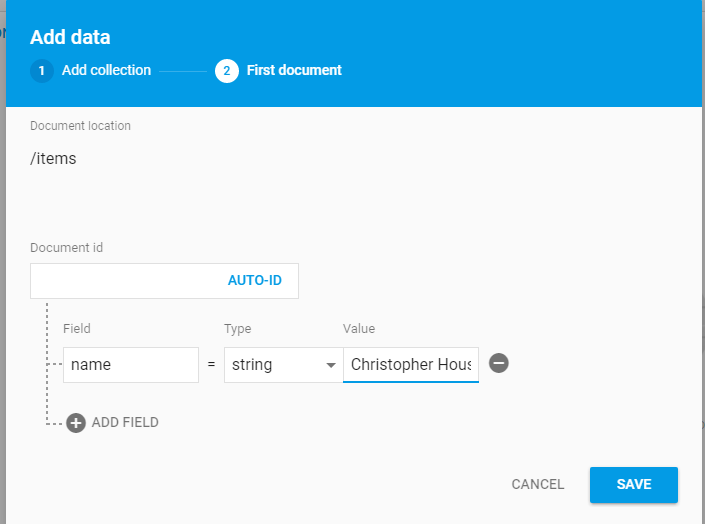Click the Field column label
This screenshot has width=705, height=524.
pyautogui.click(x=77, y=328)
